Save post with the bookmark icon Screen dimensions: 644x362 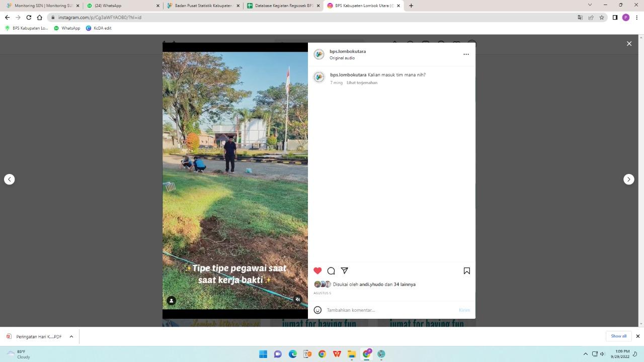pyautogui.click(x=467, y=270)
